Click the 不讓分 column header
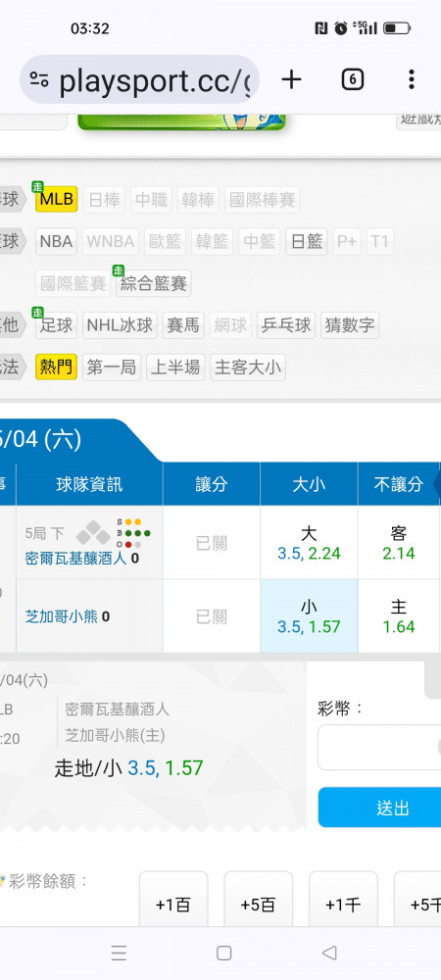The image size is (441, 980). coord(399,484)
